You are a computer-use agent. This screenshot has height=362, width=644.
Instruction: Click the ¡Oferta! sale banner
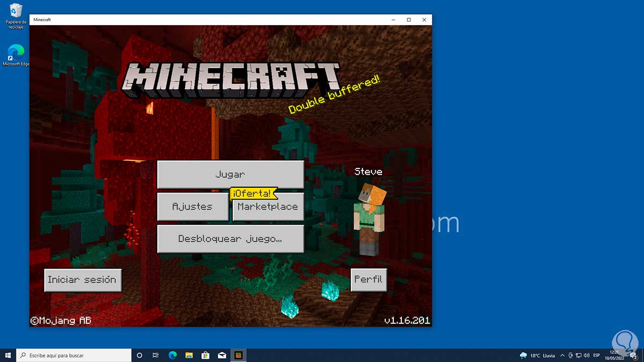[253, 194]
